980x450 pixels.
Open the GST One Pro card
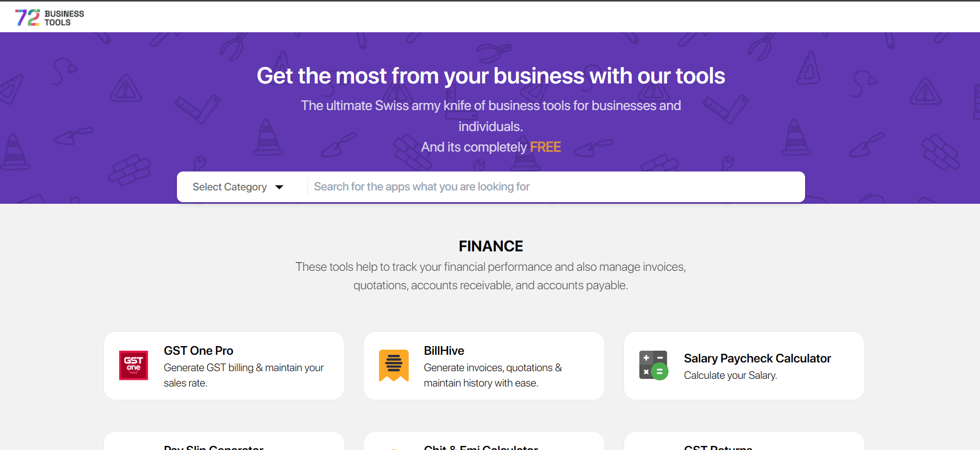(224, 366)
